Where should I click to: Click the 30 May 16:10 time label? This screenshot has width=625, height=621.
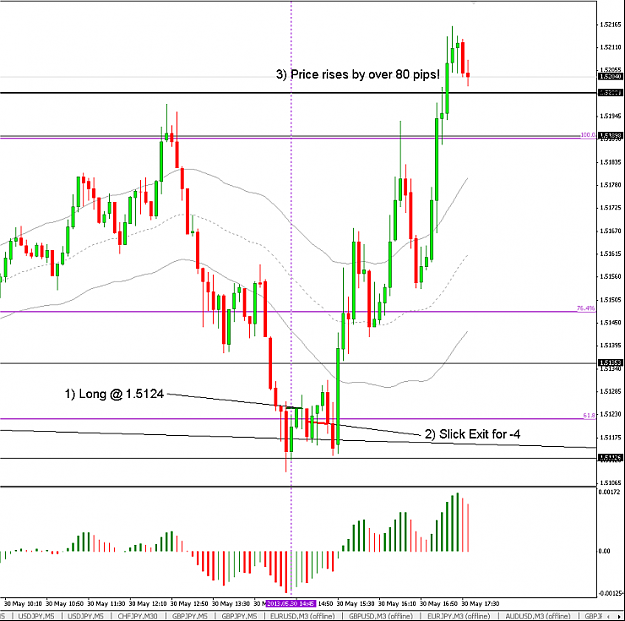click(x=397, y=604)
